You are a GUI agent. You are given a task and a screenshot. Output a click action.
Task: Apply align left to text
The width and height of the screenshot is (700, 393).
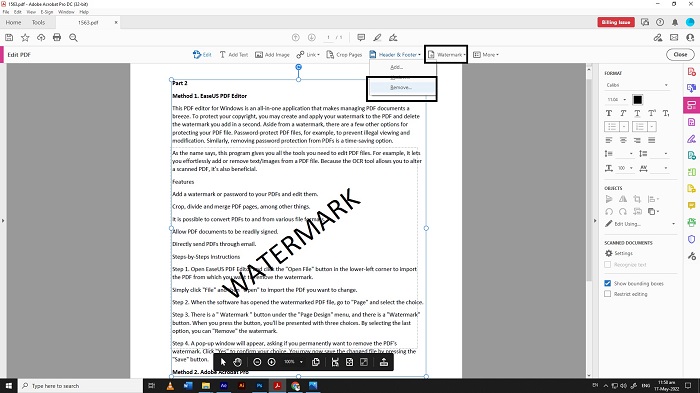609,140
